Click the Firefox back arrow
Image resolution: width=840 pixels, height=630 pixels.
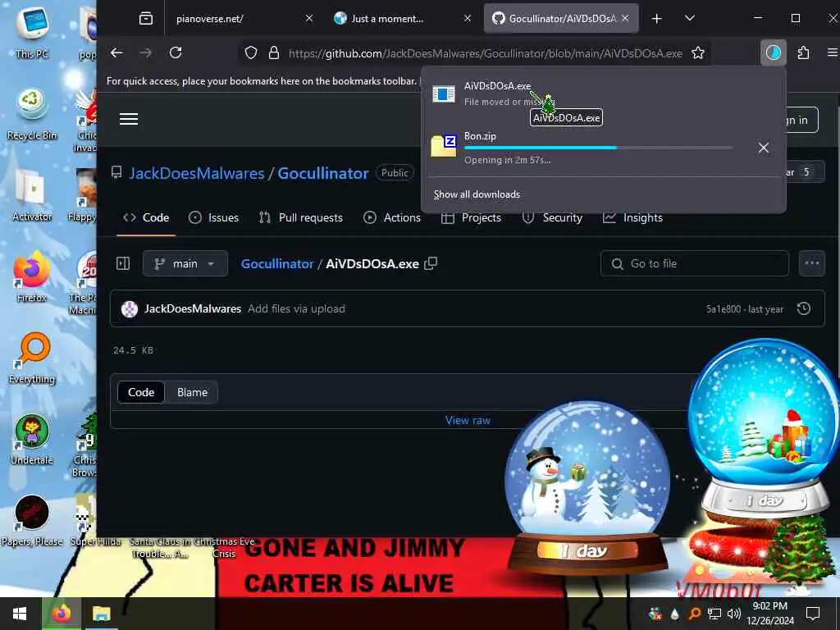(116, 52)
